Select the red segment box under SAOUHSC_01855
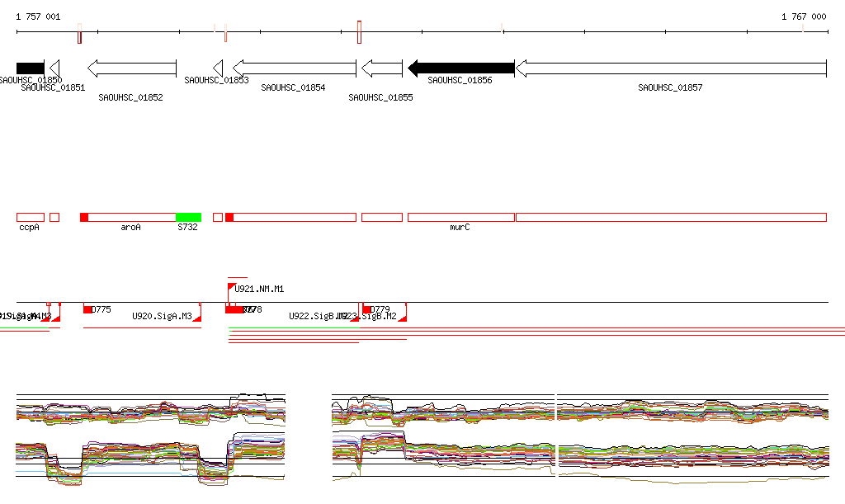 pyautogui.click(x=382, y=218)
